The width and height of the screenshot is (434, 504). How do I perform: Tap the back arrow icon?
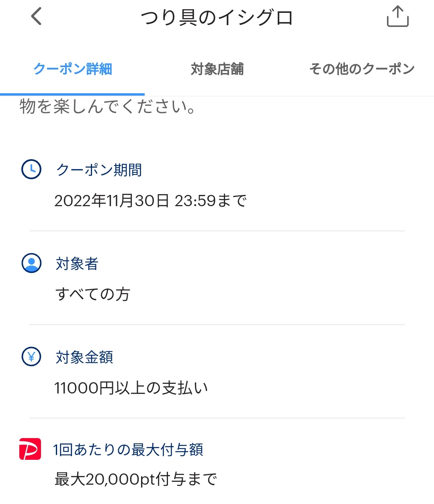coord(36,17)
